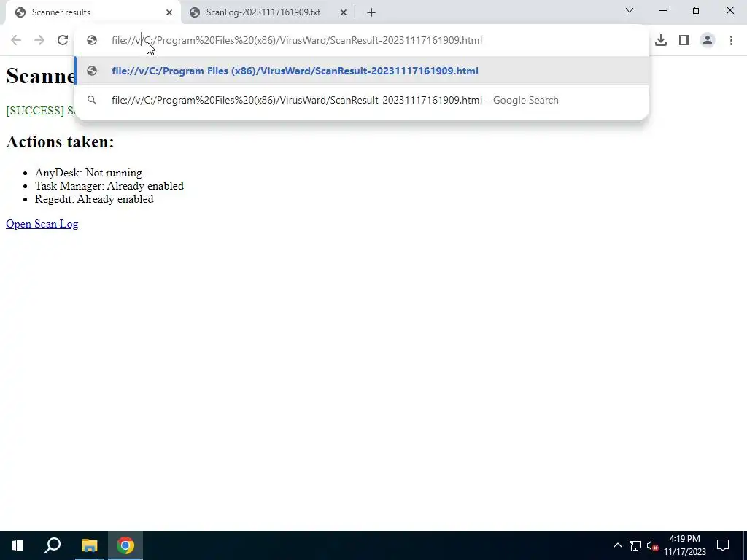Screen dimensions: 747x560
Task: Click the 'AnyDesk: Not running' list item
Action: (88, 173)
